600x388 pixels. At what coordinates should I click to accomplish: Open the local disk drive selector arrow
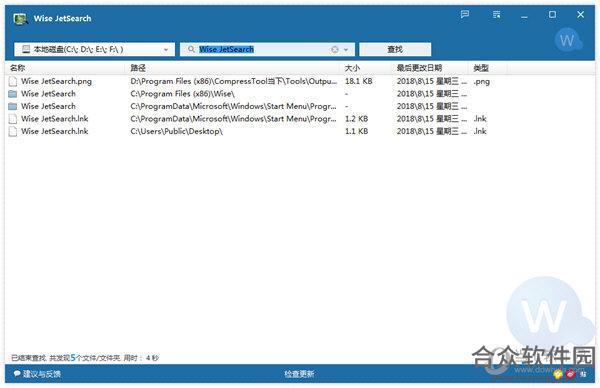[166, 50]
